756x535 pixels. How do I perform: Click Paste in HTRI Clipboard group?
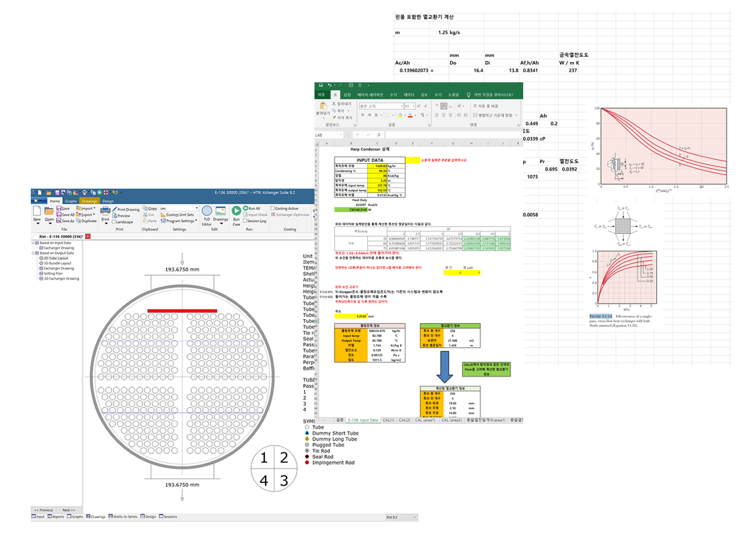(150, 221)
